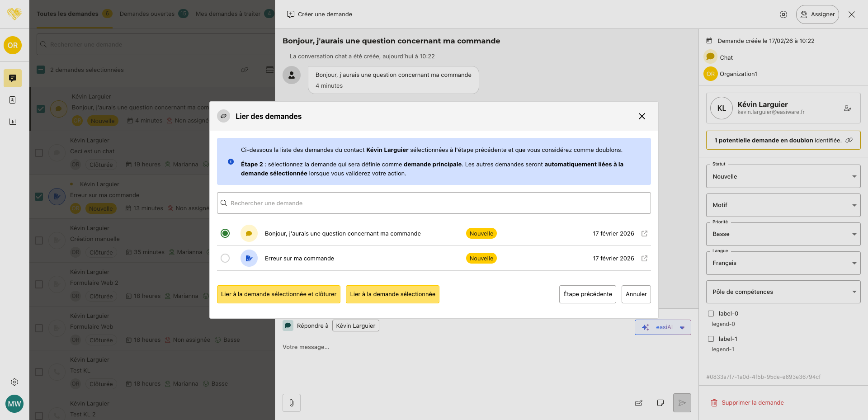Select 'Bonjour, j'aurais une question' radio button
The height and width of the screenshot is (420, 868).
pos(225,234)
